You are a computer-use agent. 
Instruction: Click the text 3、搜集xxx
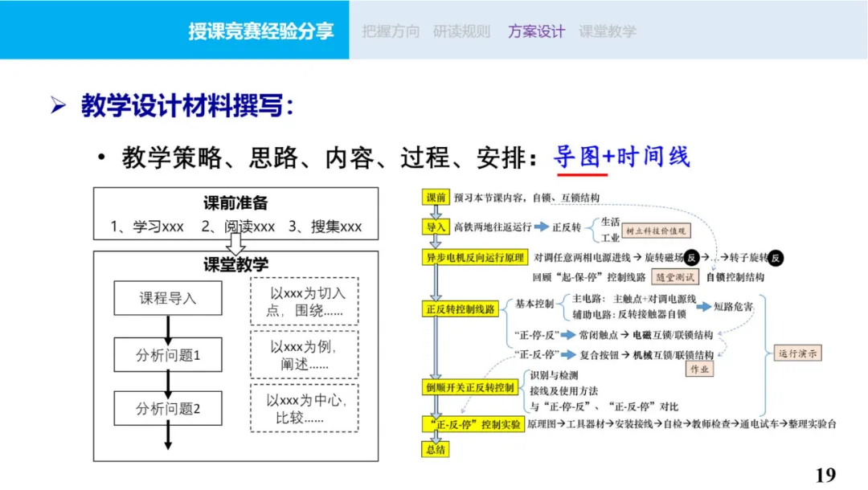[x=325, y=227]
